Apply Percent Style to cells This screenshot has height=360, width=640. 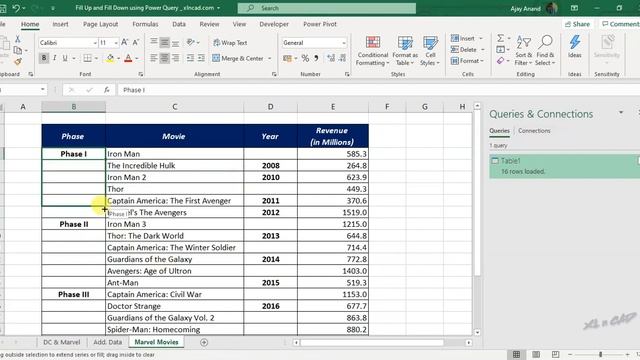coord(305,58)
